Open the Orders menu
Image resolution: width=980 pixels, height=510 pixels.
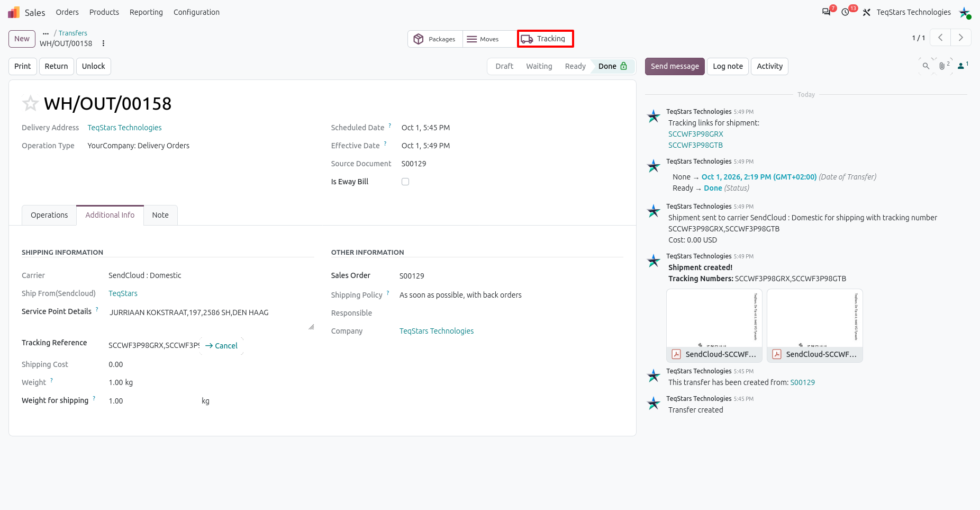[x=67, y=12]
